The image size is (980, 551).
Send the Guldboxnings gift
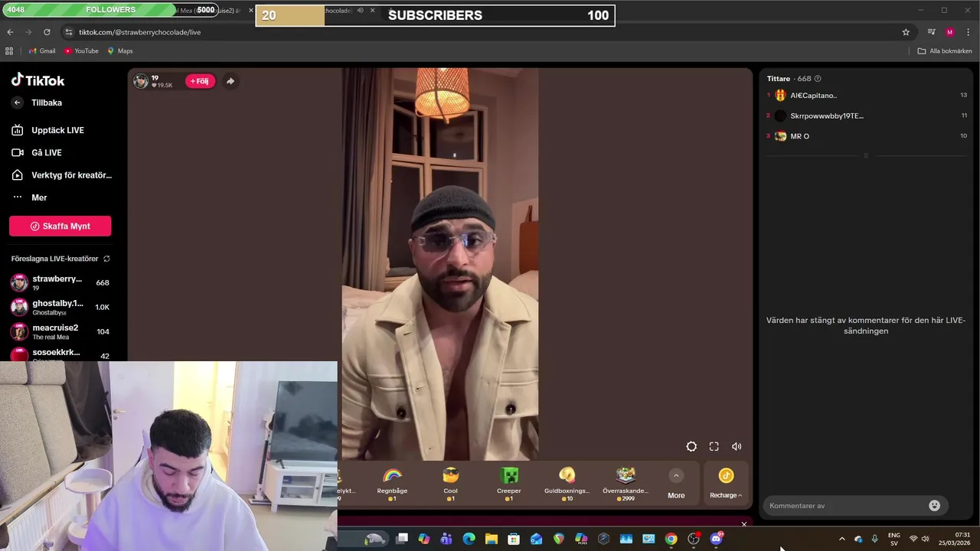tap(567, 484)
